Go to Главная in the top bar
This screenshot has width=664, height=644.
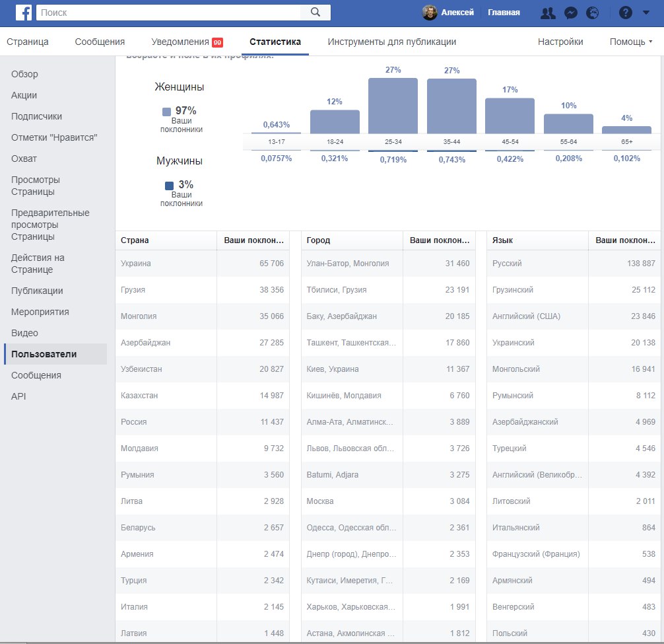click(504, 13)
